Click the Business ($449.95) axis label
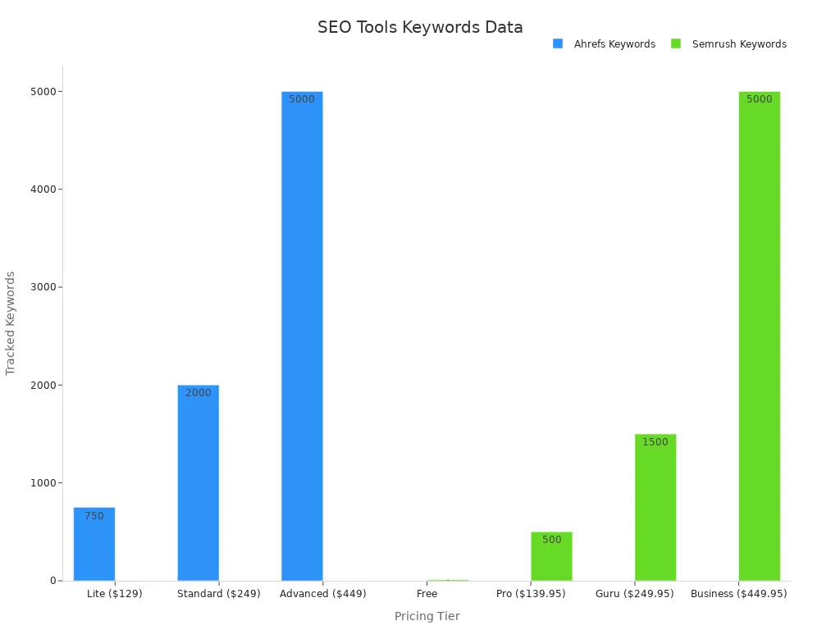The image size is (840, 630). click(x=739, y=594)
